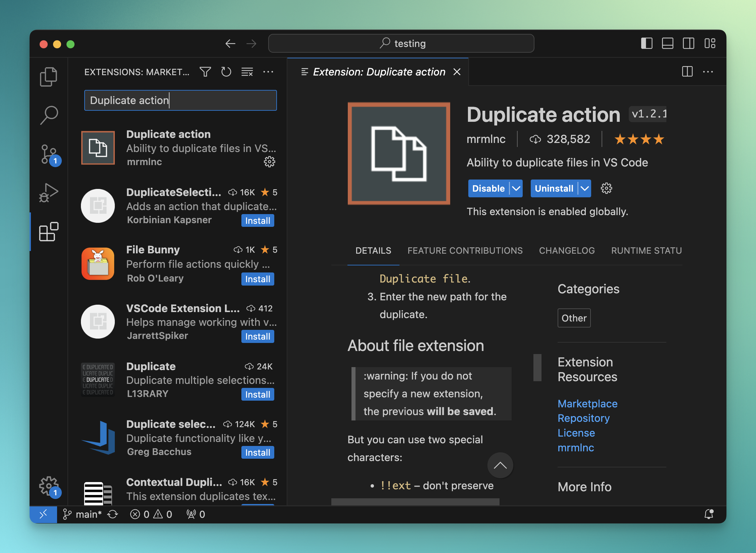Open Source Control view
Image resolution: width=756 pixels, height=553 pixels.
pos(49,154)
